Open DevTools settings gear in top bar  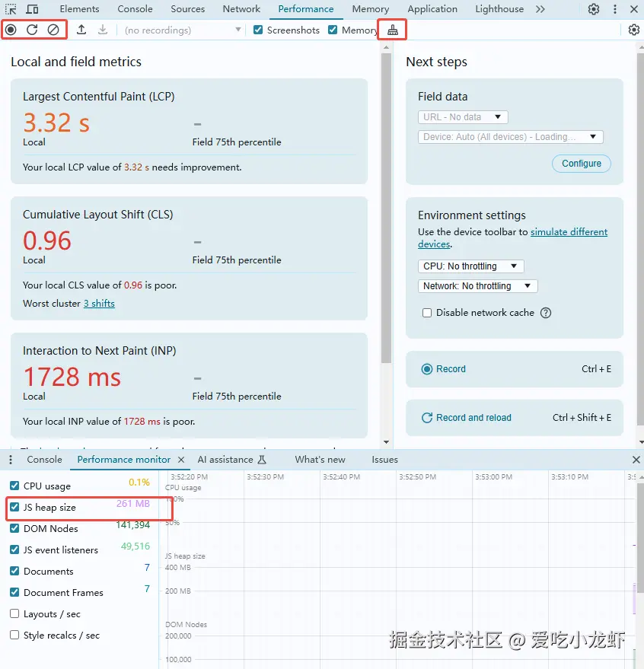pyautogui.click(x=594, y=9)
